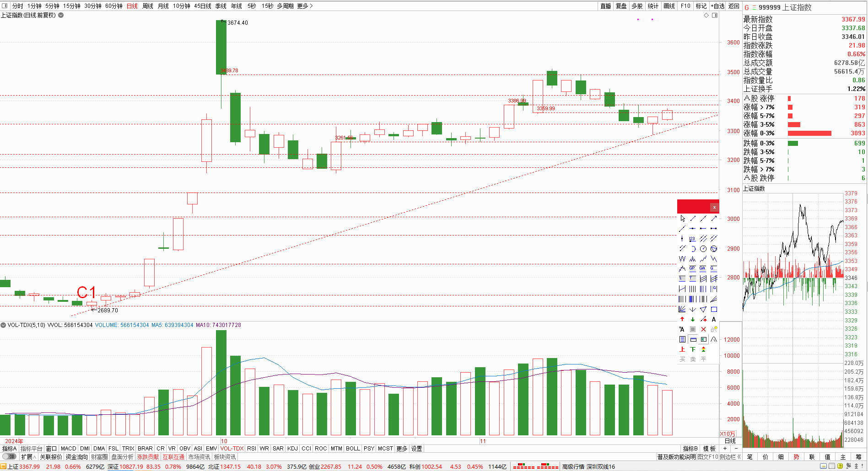
Task: Open the VOL-TDX indicator settings circle
Action: (3, 325)
